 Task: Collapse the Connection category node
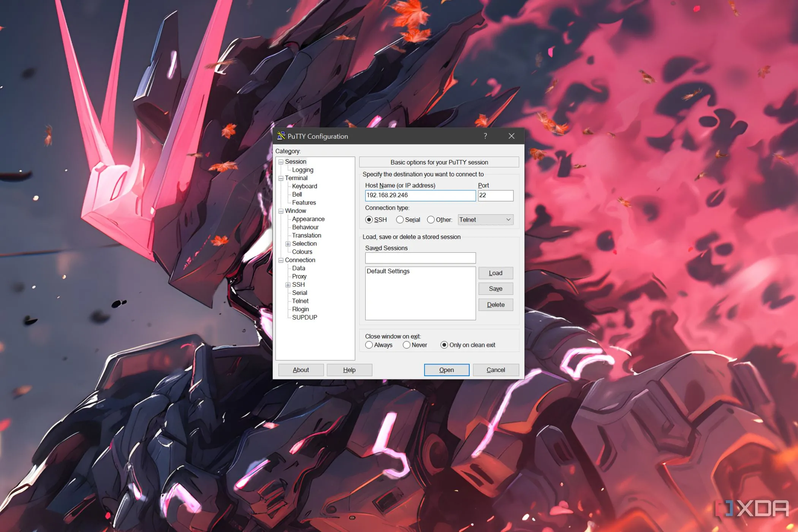(281, 260)
